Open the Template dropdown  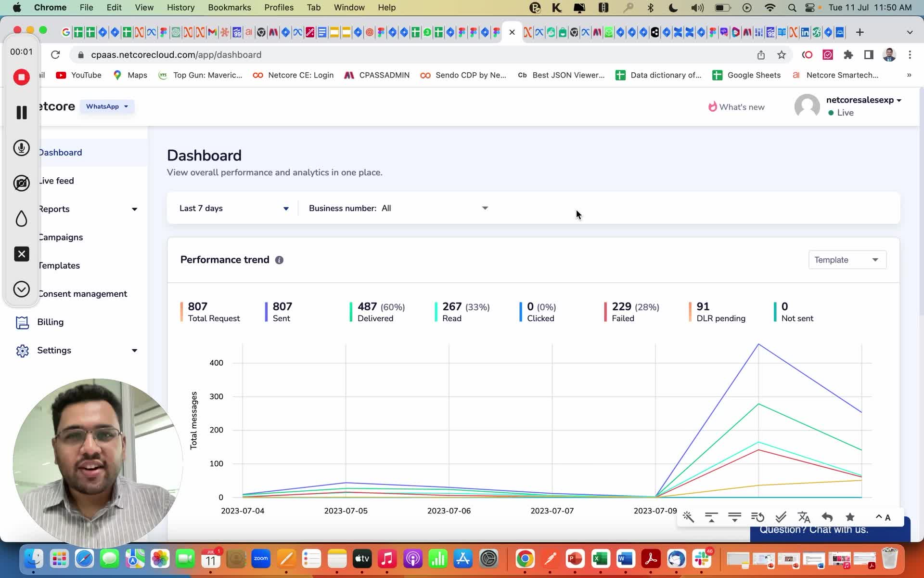(x=847, y=260)
